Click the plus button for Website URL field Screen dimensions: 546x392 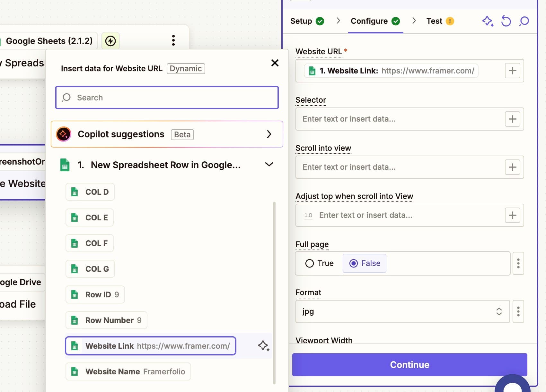point(513,71)
